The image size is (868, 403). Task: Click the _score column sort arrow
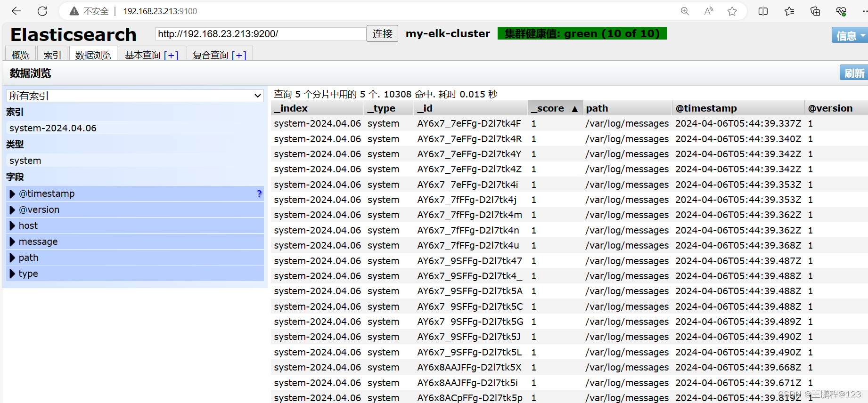pos(574,109)
